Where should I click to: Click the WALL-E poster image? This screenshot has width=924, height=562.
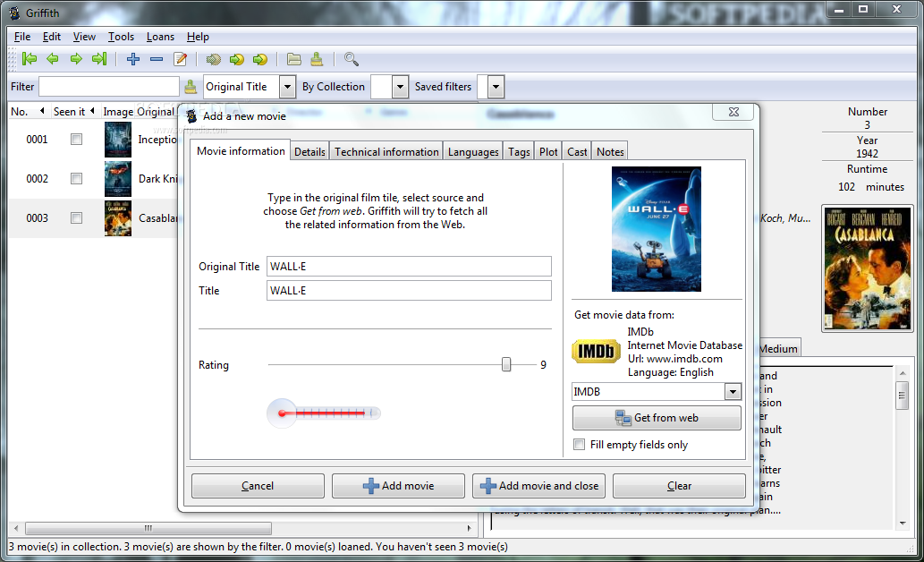657,229
